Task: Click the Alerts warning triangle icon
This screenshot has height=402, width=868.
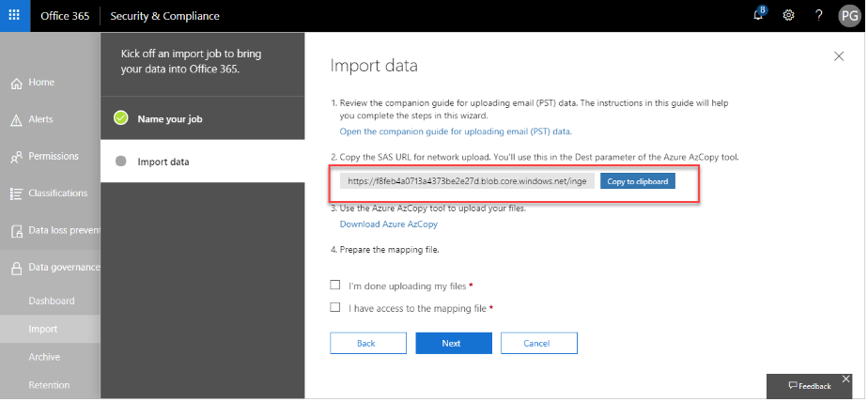Action: pyautogui.click(x=17, y=120)
